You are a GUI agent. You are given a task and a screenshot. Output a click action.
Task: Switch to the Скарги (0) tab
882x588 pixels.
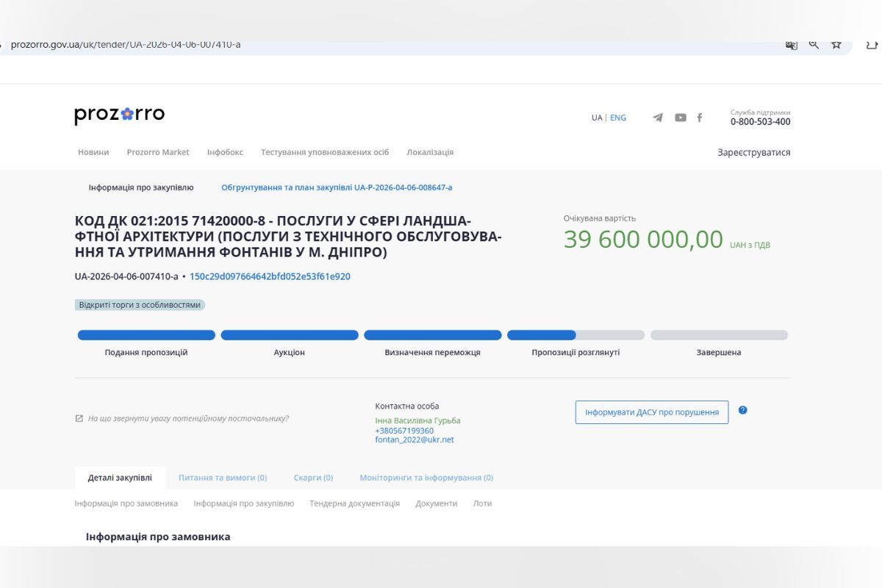tap(314, 477)
